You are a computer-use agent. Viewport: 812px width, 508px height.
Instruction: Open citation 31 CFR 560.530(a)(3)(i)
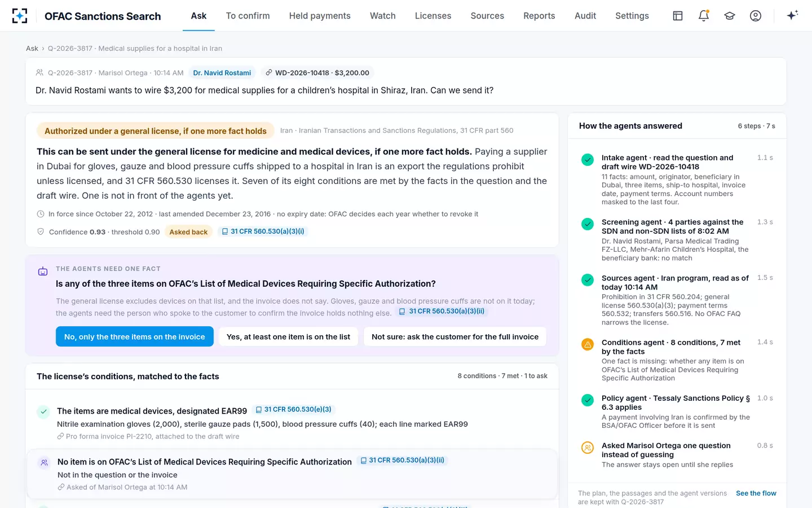[263, 231]
